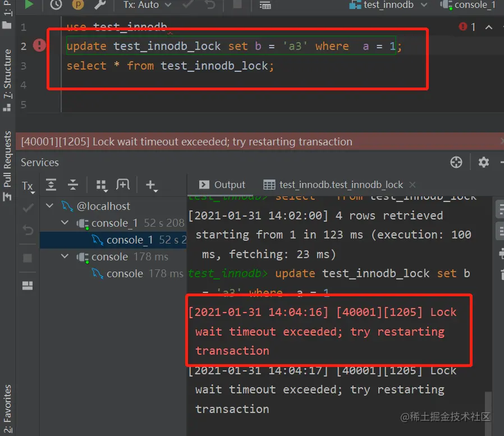Stop execution with the square toolbar button
This screenshot has height=436, width=504.
click(x=237, y=4)
